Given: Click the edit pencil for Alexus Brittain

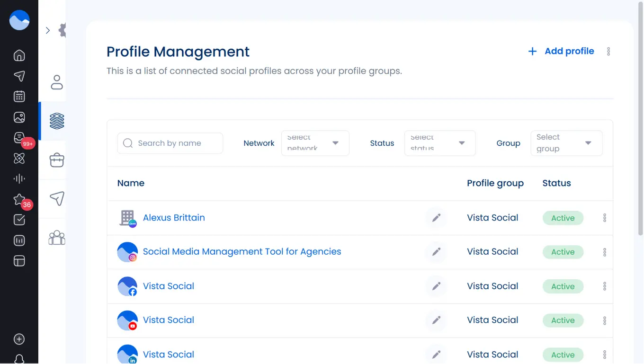Looking at the screenshot, I should click(436, 218).
